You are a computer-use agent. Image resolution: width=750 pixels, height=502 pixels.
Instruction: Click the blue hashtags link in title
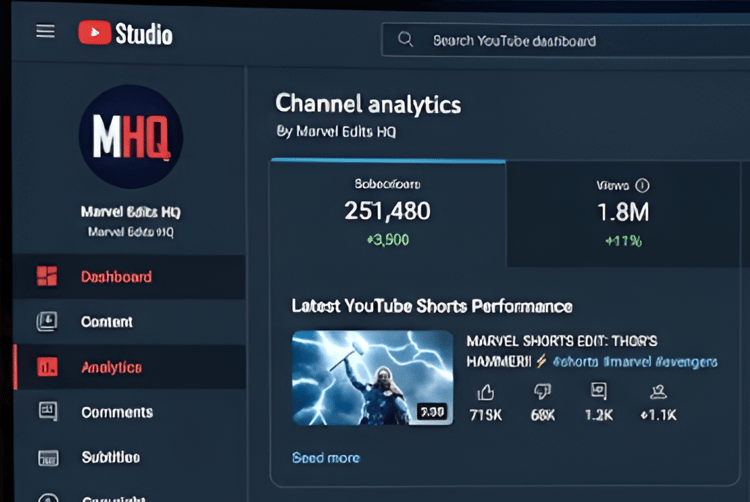click(635, 362)
